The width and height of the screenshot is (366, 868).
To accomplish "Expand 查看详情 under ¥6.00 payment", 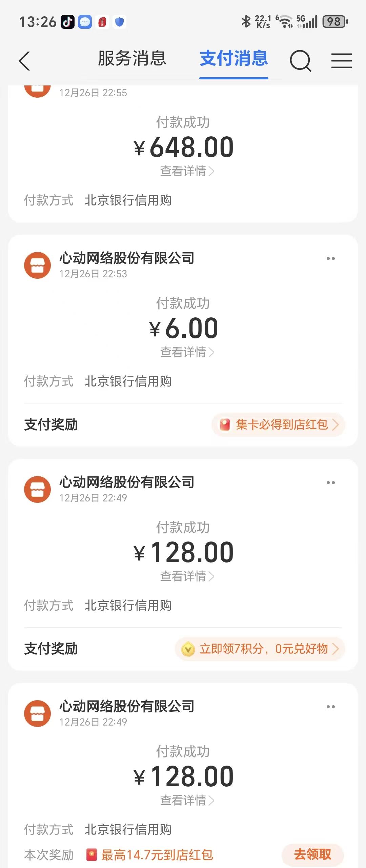I will (x=187, y=352).
